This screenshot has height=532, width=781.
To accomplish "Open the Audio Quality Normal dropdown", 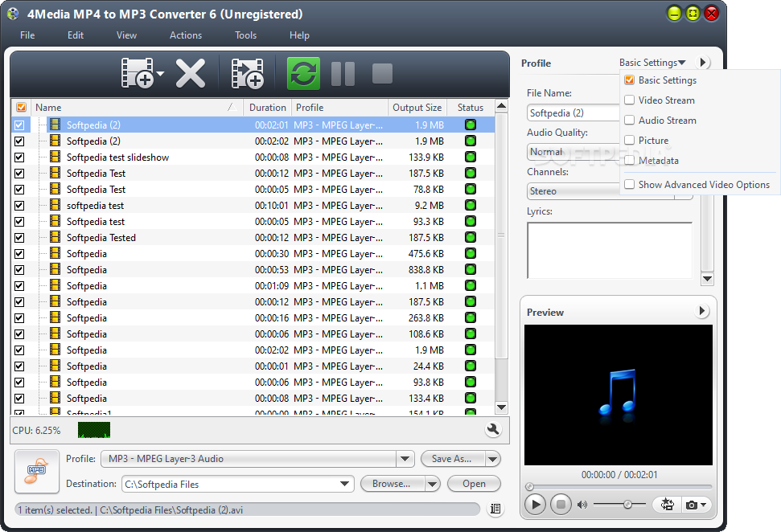I will 573,152.
